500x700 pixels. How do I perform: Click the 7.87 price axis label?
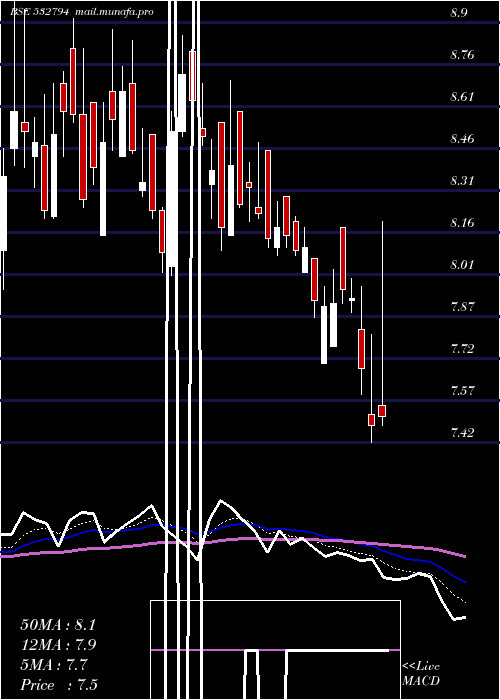click(462, 307)
